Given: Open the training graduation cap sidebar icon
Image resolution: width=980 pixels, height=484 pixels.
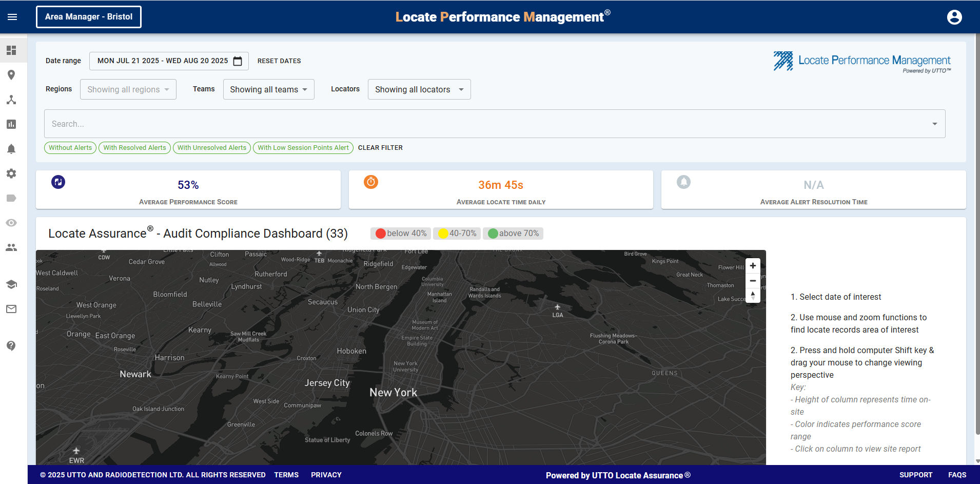Looking at the screenshot, I should click(x=11, y=284).
